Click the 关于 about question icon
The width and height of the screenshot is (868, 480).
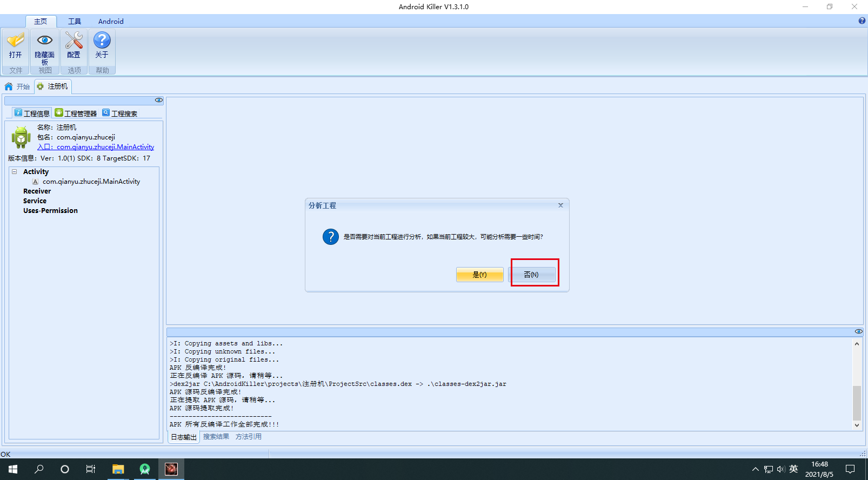[102, 40]
